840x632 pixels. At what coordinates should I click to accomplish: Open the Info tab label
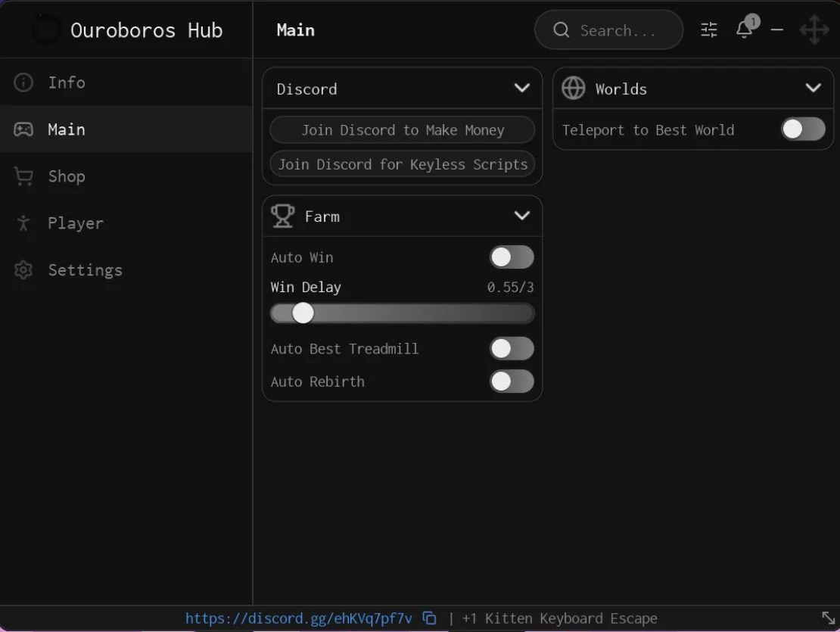click(x=67, y=83)
